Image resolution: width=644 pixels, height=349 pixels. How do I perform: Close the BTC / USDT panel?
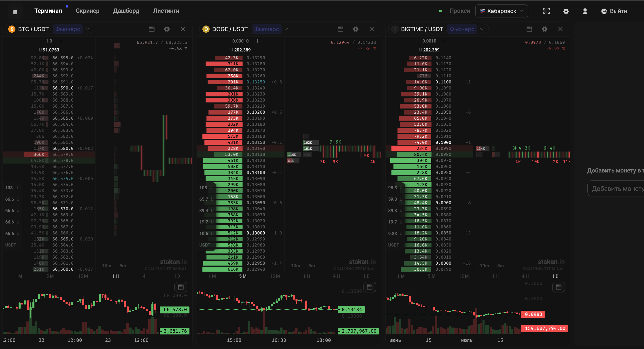point(183,29)
